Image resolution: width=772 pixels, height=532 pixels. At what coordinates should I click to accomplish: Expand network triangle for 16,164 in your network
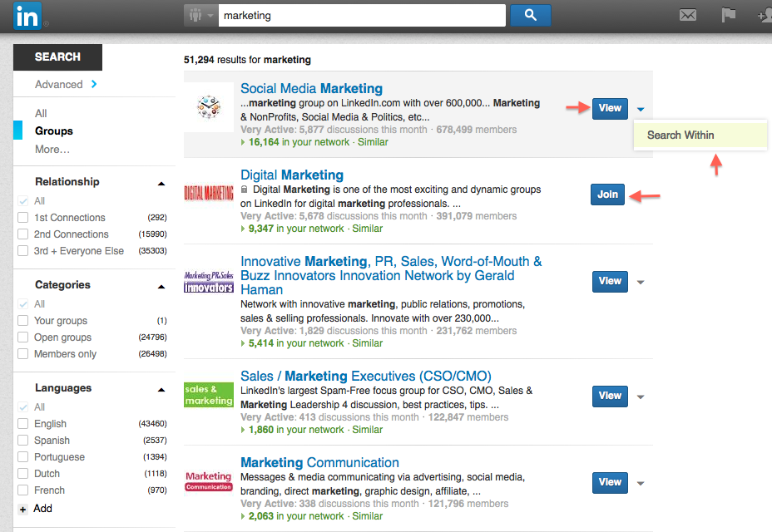[243, 142]
